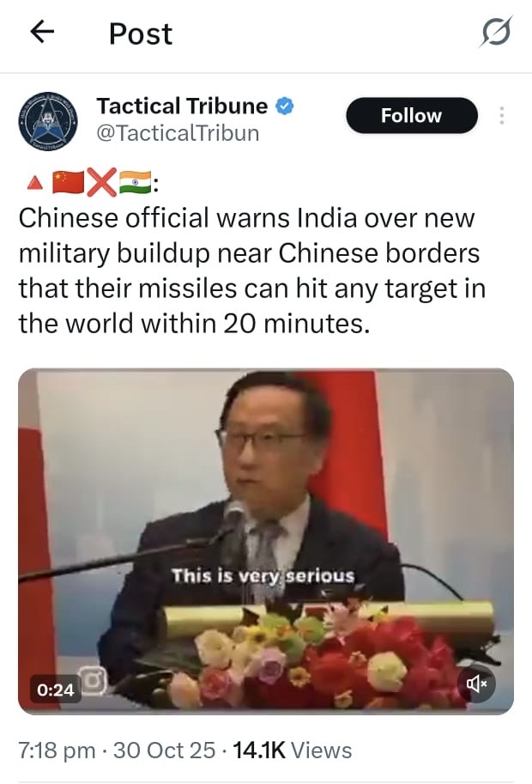532x784 pixels.
Task: Click the 7:18 pm timestamp
Action: click(x=57, y=751)
